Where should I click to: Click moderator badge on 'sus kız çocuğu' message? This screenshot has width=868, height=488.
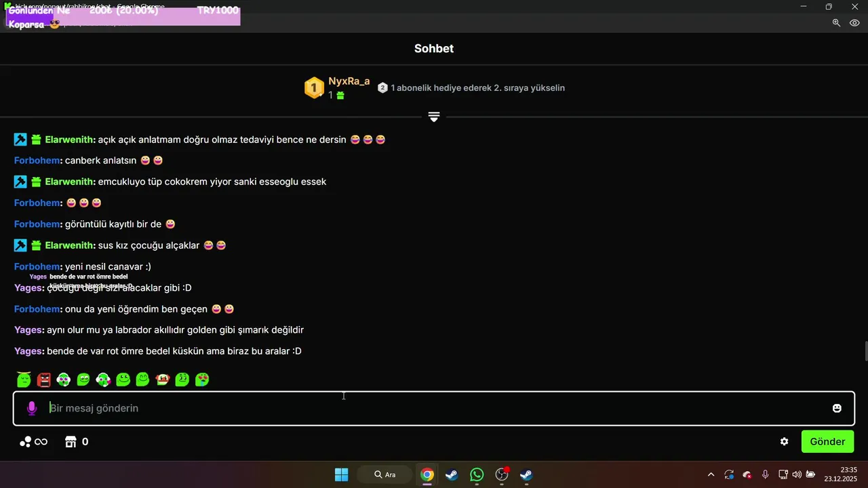click(x=20, y=245)
